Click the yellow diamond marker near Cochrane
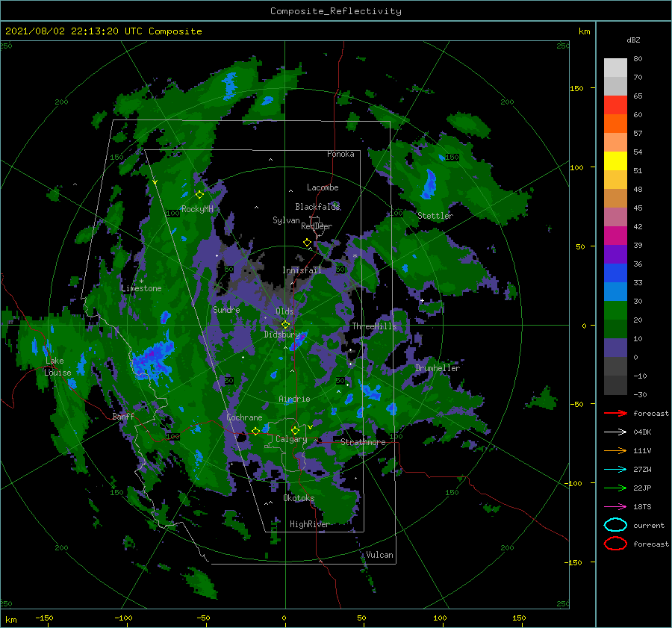The image size is (672, 628). (255, 432)
